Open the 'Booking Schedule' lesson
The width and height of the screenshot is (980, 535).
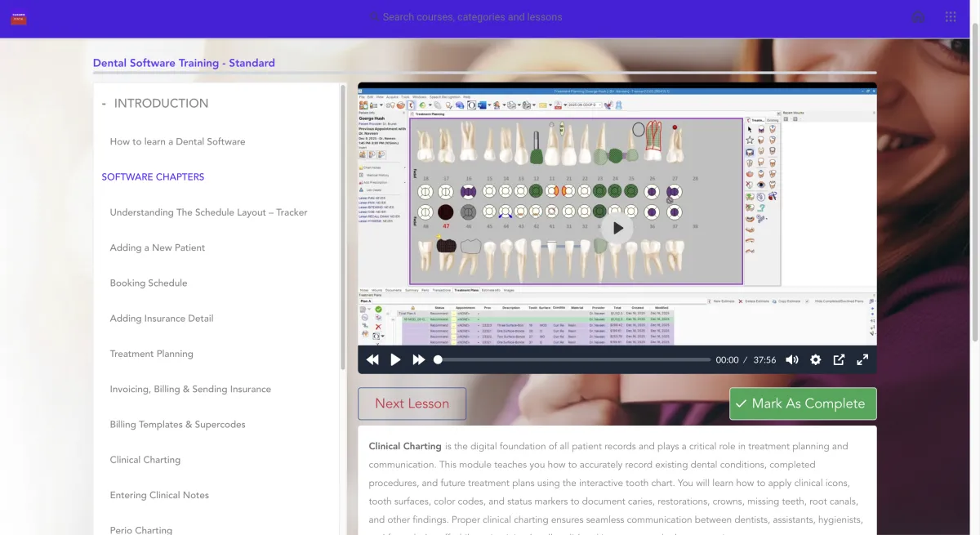click(x=149, y=283)
